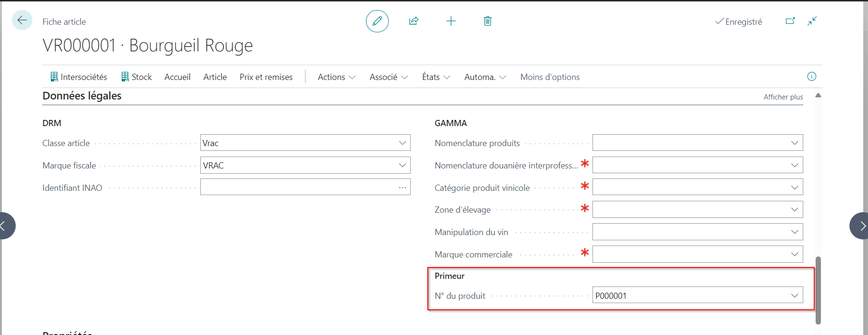The height and width of the screenshot is (335, 868).
Task: Click Afficher plus link
Action: [x=783, y=97]
